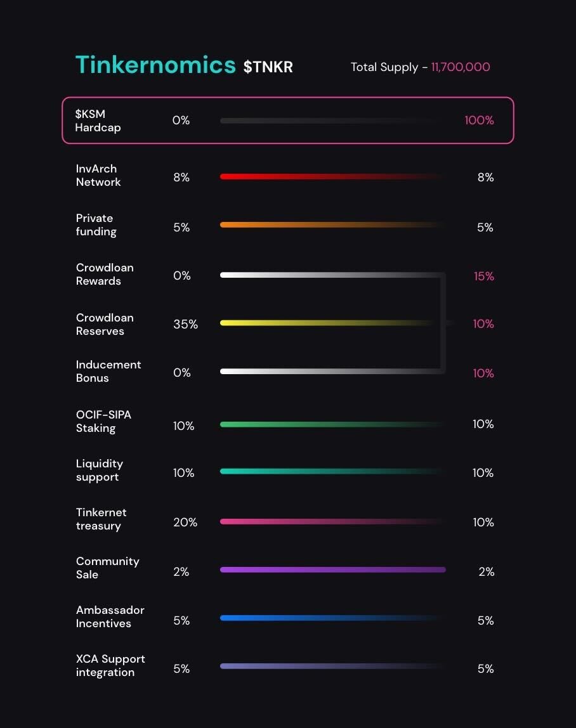Select the 11,700,000 total supply figure

tap(461, 67)
